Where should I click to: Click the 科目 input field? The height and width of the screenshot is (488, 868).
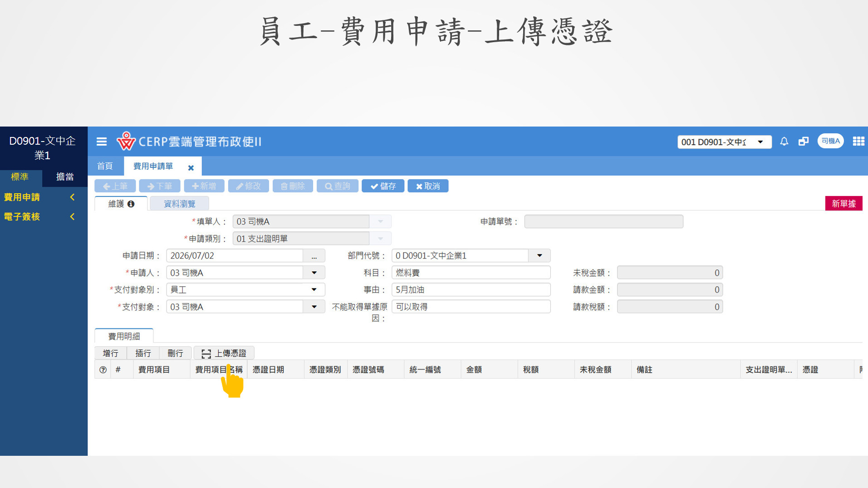tap(471, 273)
